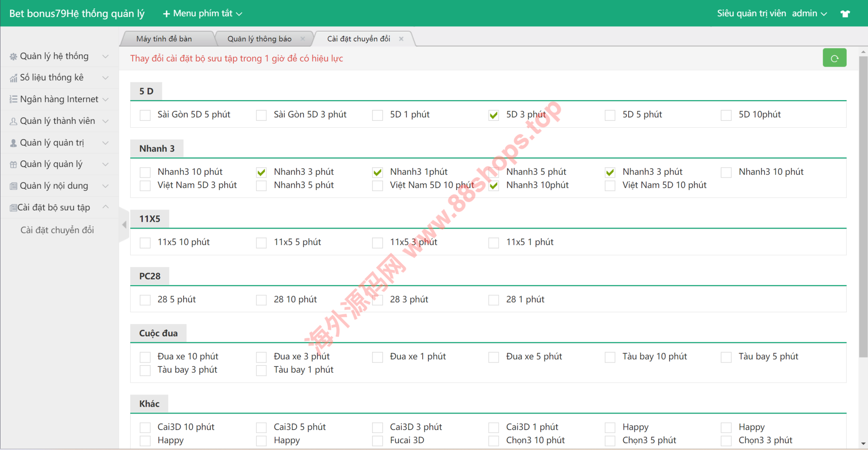This screenshot has width=868, height=450.
Task: Open the admin account dropdown
Action: pos(809,14)
